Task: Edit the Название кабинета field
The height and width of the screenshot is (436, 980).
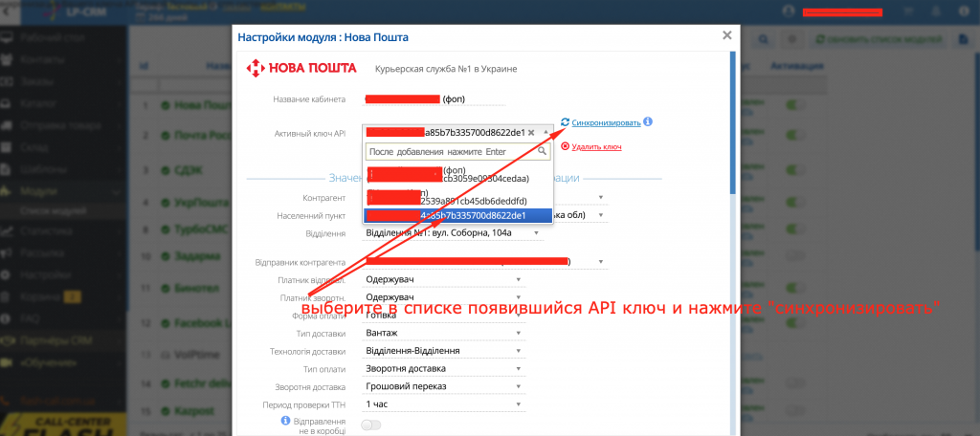Action: 434,98
